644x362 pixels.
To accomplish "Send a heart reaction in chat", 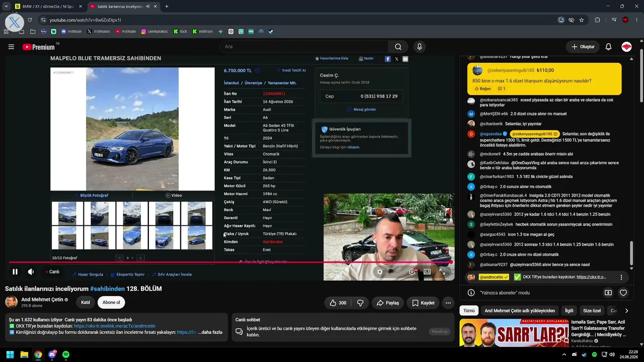I will coord(623,293).
